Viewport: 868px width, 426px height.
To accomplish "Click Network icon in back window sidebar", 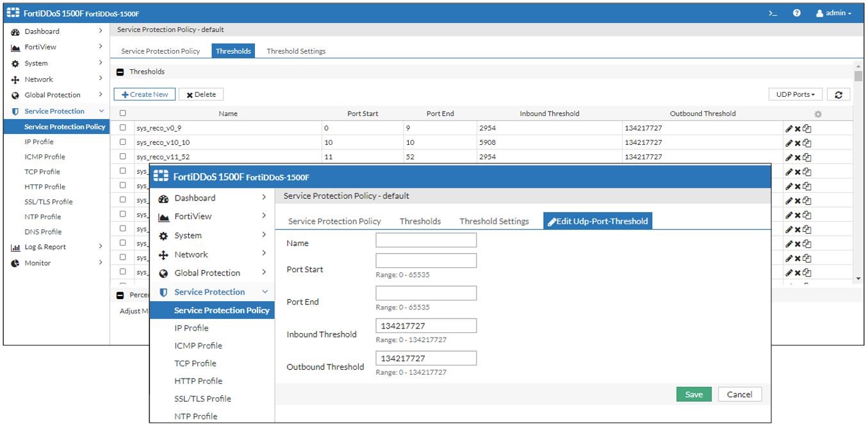I will click(x=16, y=79).
